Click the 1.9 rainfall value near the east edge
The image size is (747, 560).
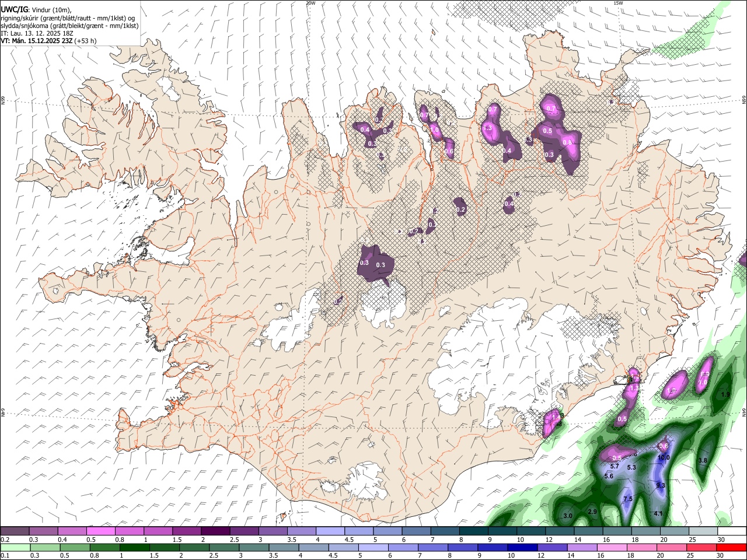tap(725, 394)
